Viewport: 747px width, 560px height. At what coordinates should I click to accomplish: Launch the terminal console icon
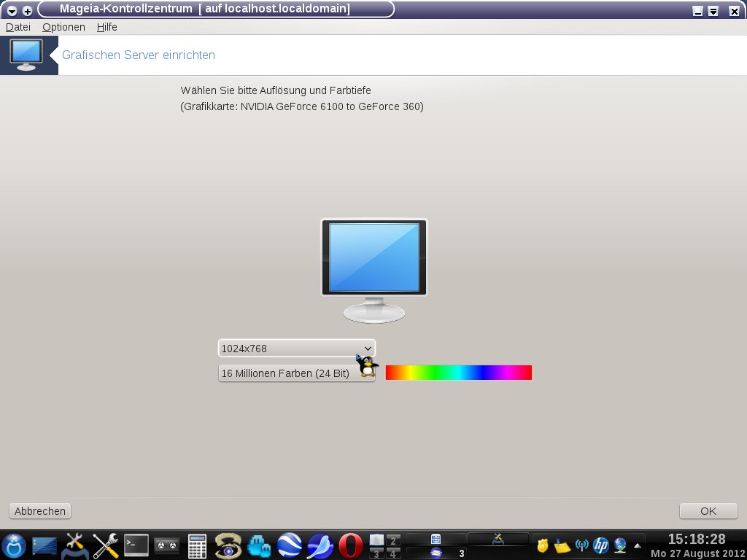pos(136,545)
